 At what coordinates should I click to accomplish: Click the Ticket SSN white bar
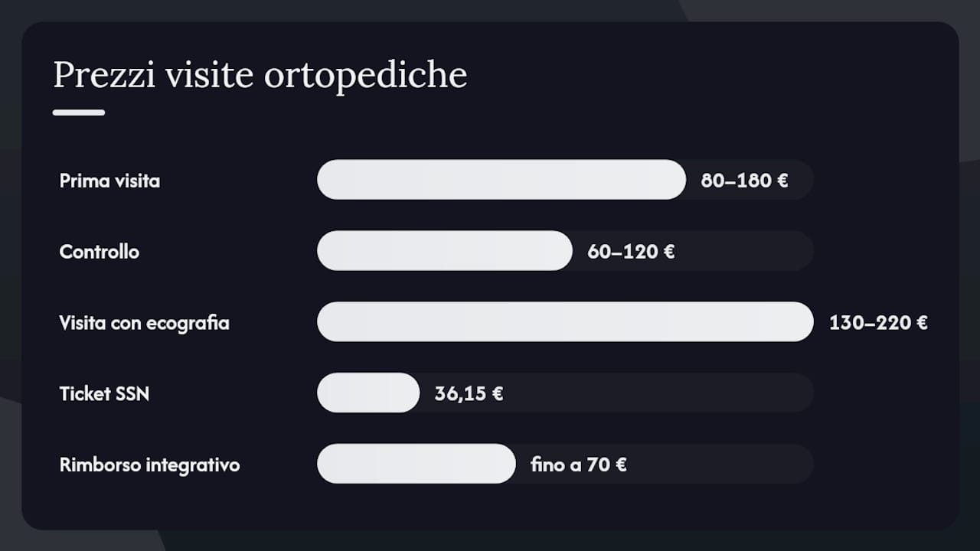pos(368,393)
